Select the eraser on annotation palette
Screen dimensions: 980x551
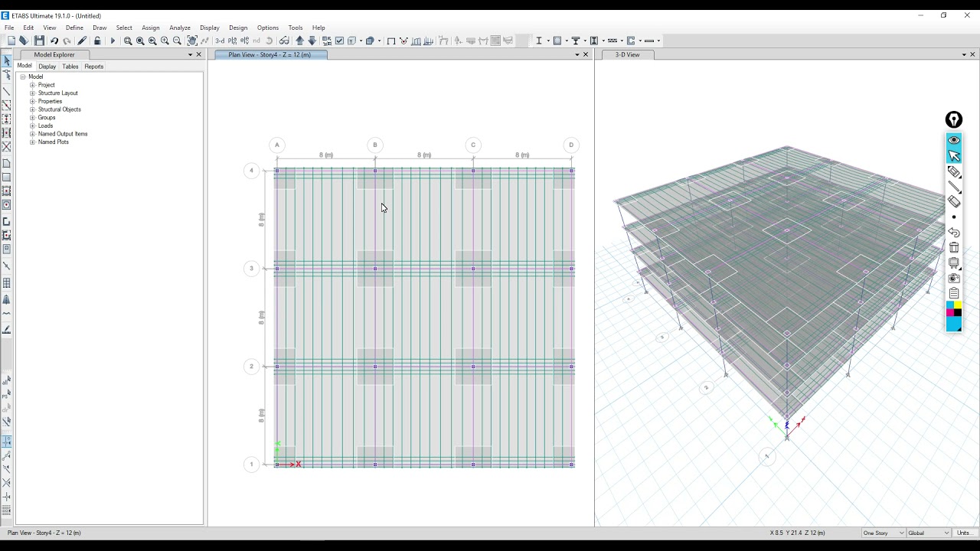click(x=954, y=202)
